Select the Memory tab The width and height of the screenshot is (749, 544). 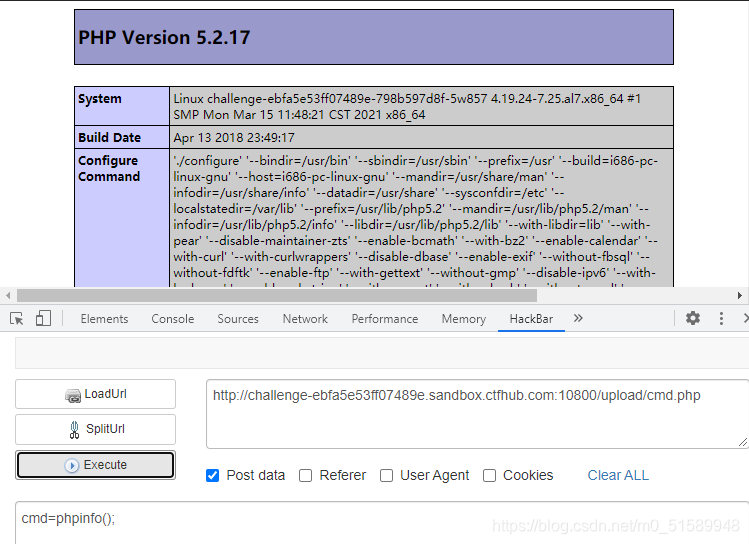click(463, 319)
